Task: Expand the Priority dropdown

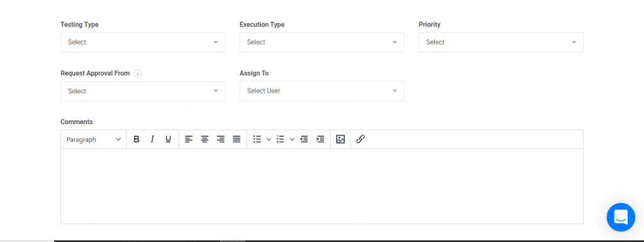Action: [501, 42]
